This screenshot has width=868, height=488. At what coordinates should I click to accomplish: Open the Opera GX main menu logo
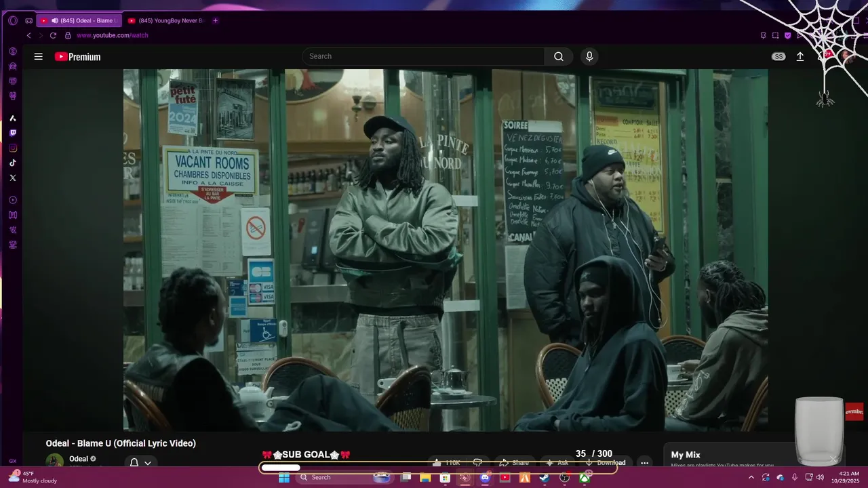12,20
